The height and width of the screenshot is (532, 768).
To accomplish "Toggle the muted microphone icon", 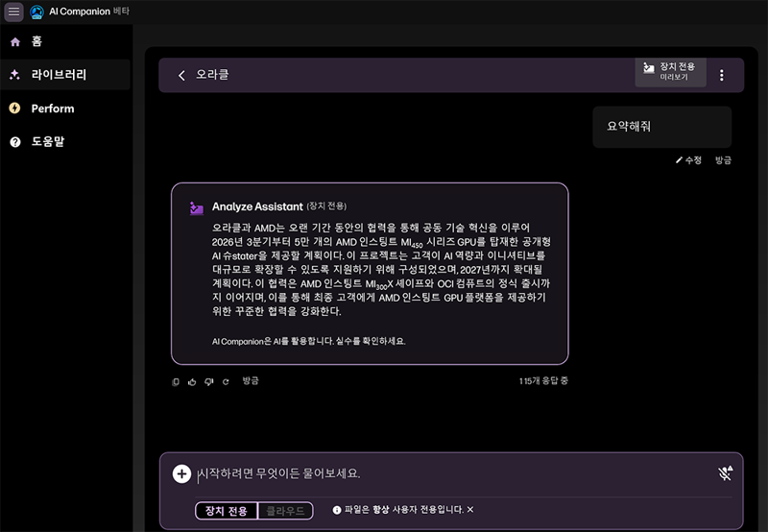I will click(725, 473).
